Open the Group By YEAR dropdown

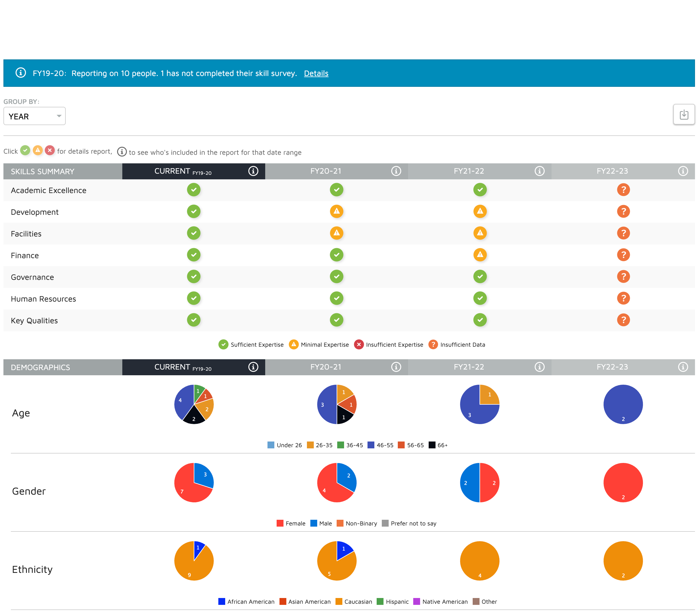tap(34, 116)
